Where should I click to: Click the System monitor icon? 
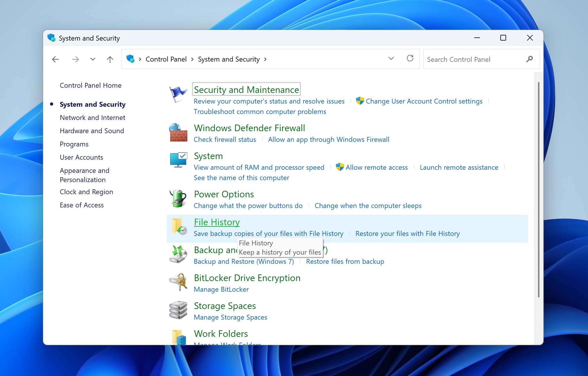tap(178, 160)
